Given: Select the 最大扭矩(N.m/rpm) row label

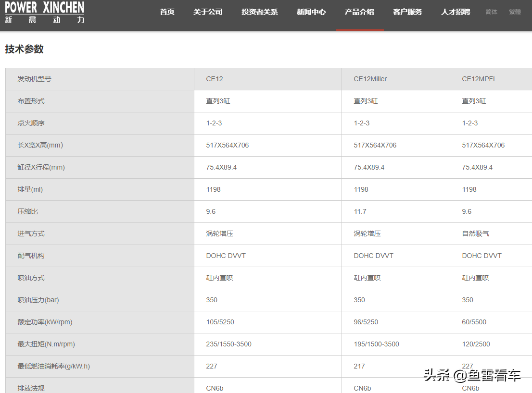Looking at the screenshot, I should click(46, 344).
